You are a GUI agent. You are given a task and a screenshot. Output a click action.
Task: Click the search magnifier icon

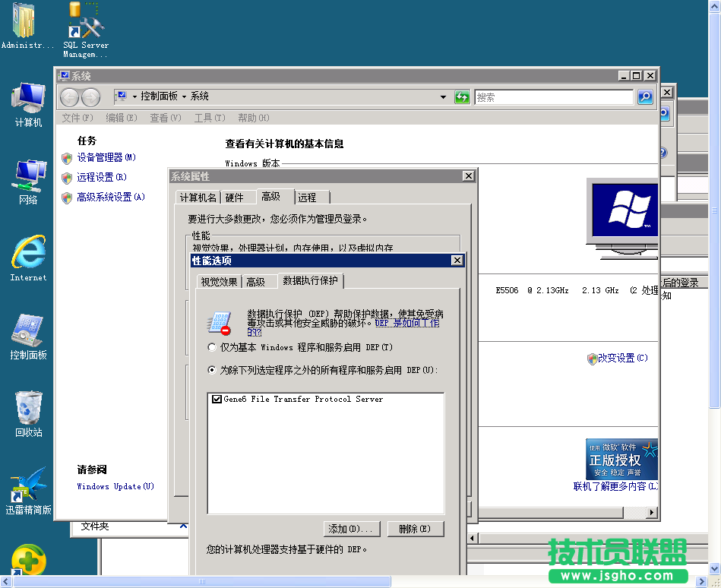click(x=644, y=97)
